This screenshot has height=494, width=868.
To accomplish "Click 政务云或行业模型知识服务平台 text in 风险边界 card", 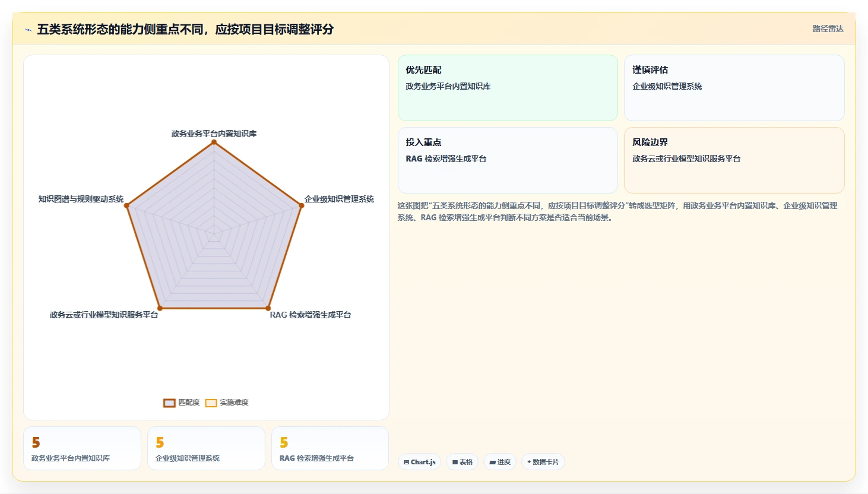I will (x=686, y=159).
